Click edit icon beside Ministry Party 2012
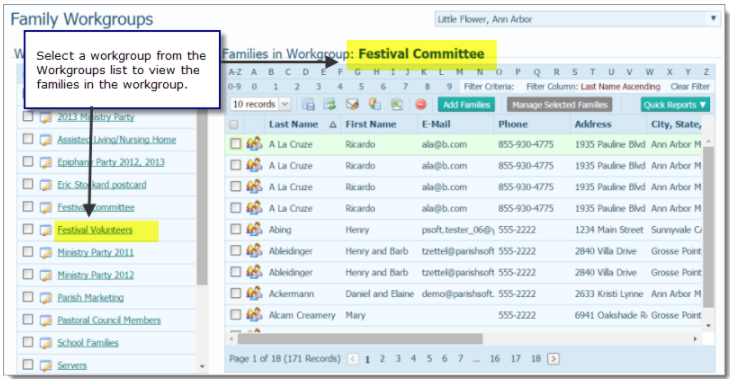This screenshot has width=730, height=379. click(x=46, y=275)
